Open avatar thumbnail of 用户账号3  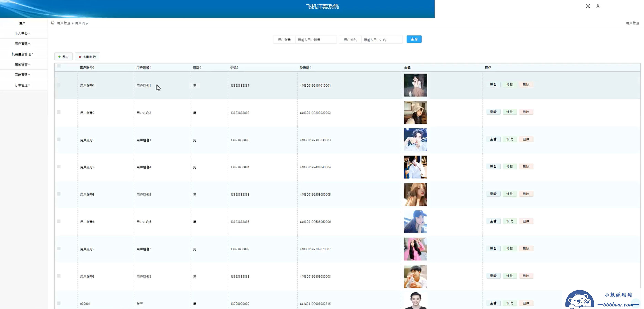415,140
